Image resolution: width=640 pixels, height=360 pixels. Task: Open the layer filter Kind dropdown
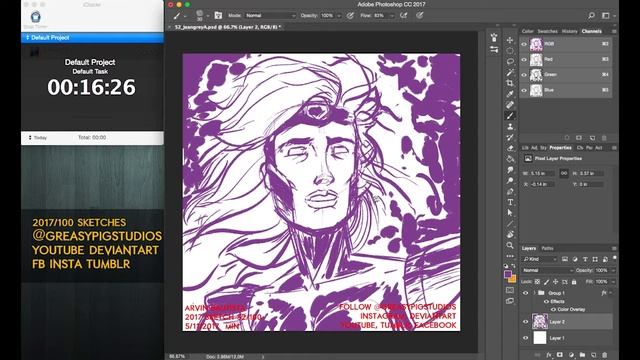click(540, 259)
